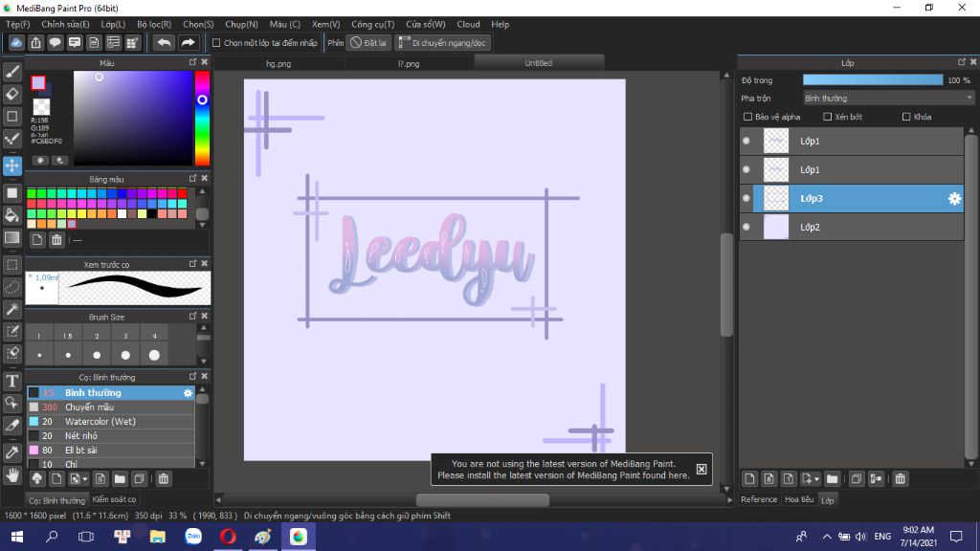Toggle visibility of Lớp3 layer

coord(746,199)
